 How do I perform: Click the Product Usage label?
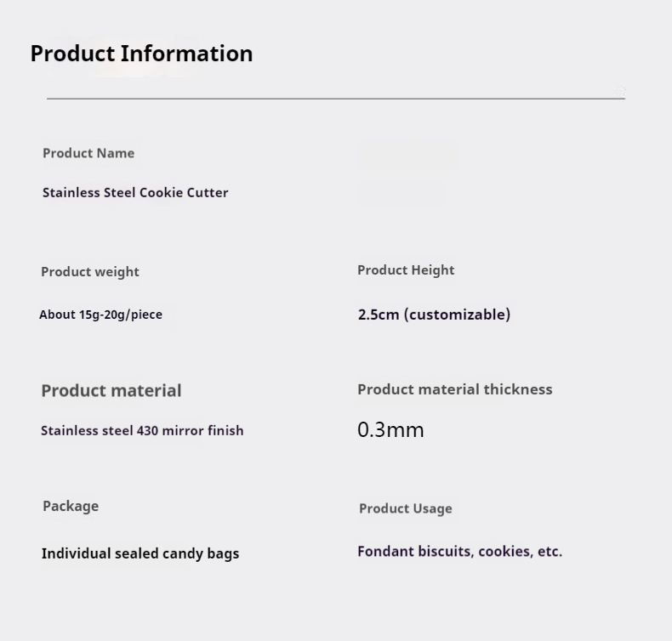coord(406,508)
